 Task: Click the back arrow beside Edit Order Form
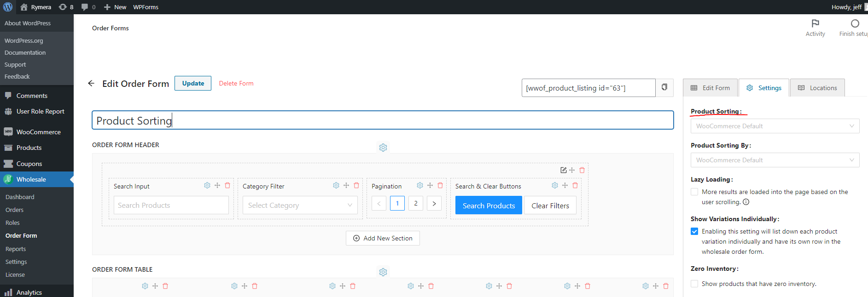[91, 83]
